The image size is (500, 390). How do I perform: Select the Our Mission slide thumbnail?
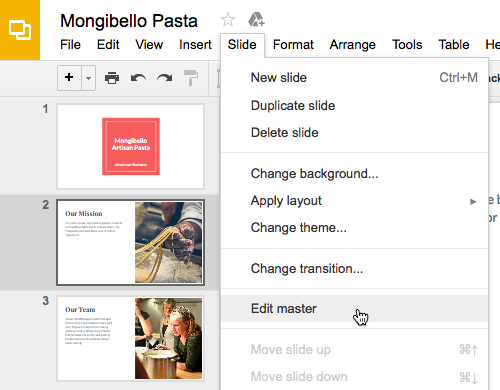pos(130,242)
